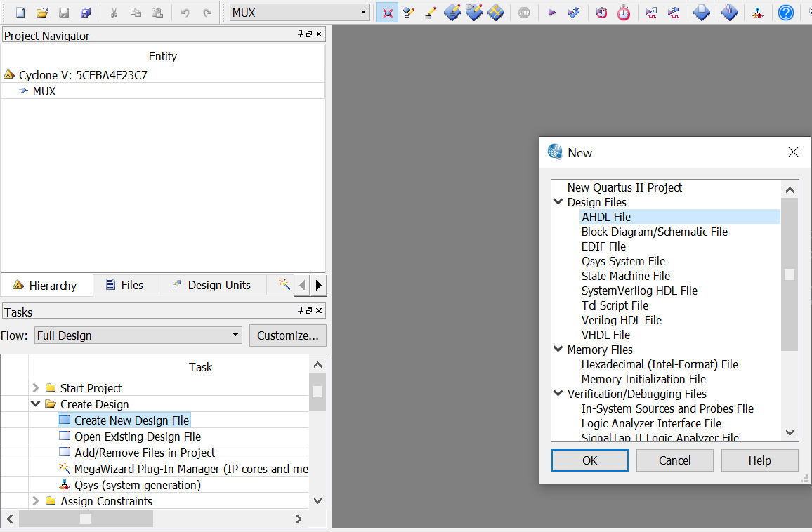Select Memory Initialization File entry
This screenshot has height=532, width=812.
pyautogui.click(x=643, y=379)
